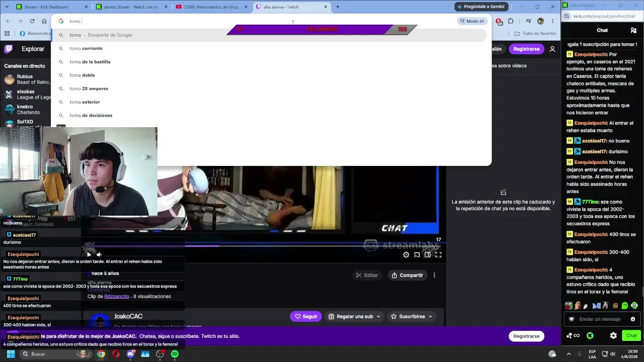Click the Windows taskbar Buscar search box
The width and height of the screenshot is (644, 362).
pos(56,354)
